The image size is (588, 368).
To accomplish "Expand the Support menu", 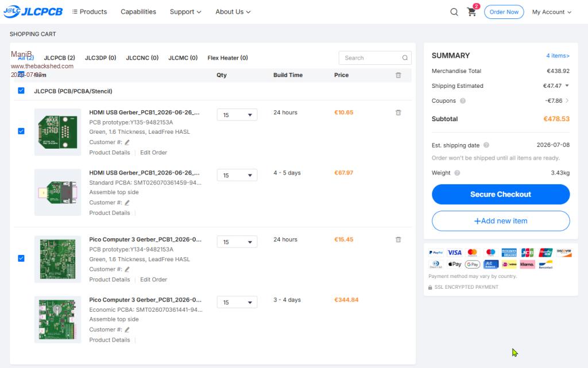I will click(185, 12).
